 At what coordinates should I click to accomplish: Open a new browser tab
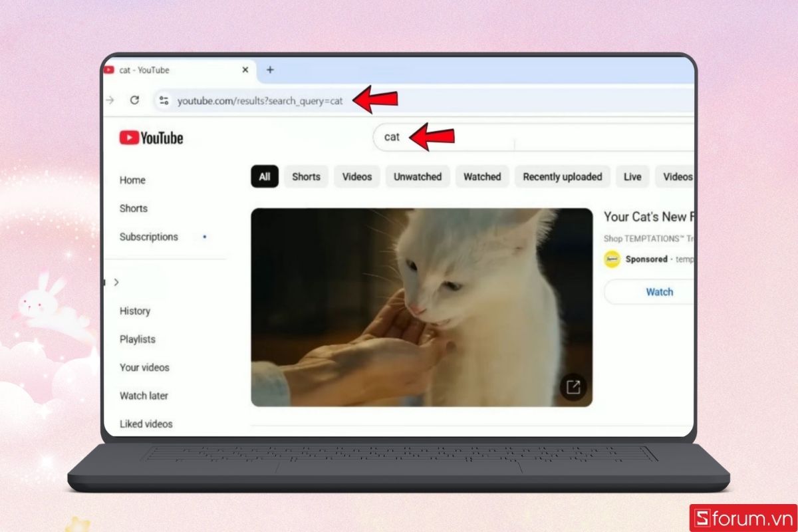tap(270, 70)
